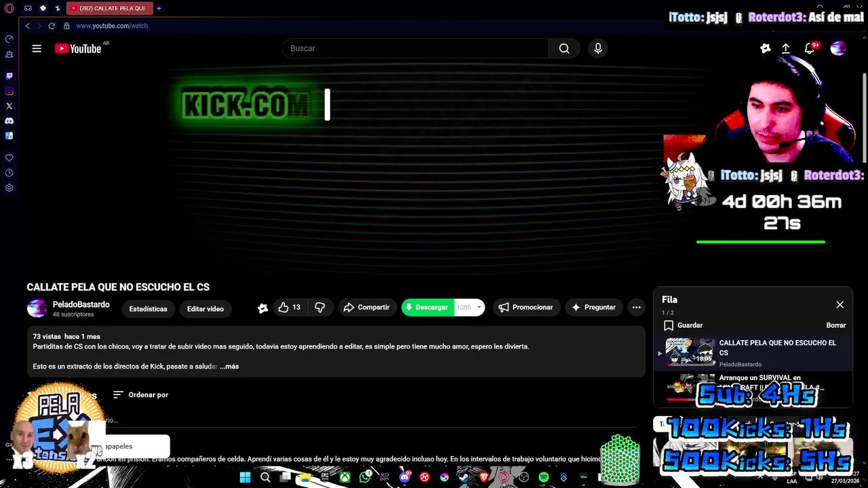Click the Promocionar button

tap(526, 308)
